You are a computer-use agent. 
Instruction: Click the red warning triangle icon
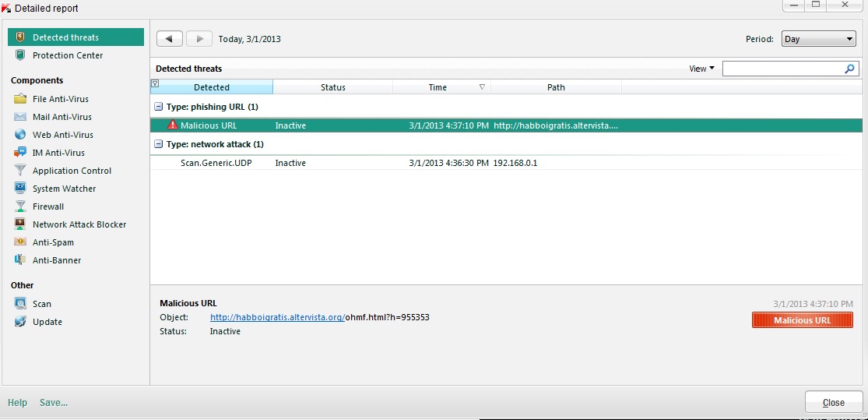pos(173,125)
